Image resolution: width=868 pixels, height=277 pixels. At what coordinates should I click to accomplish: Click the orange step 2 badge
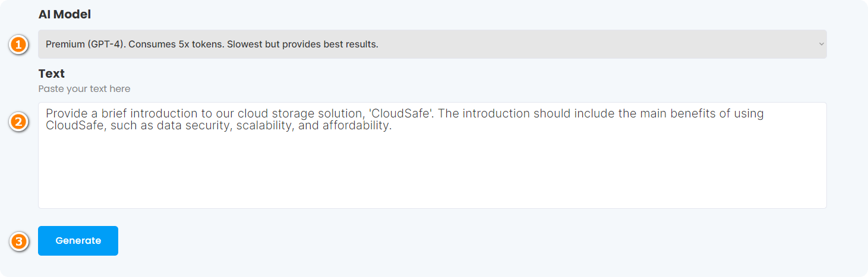point(19,123)
